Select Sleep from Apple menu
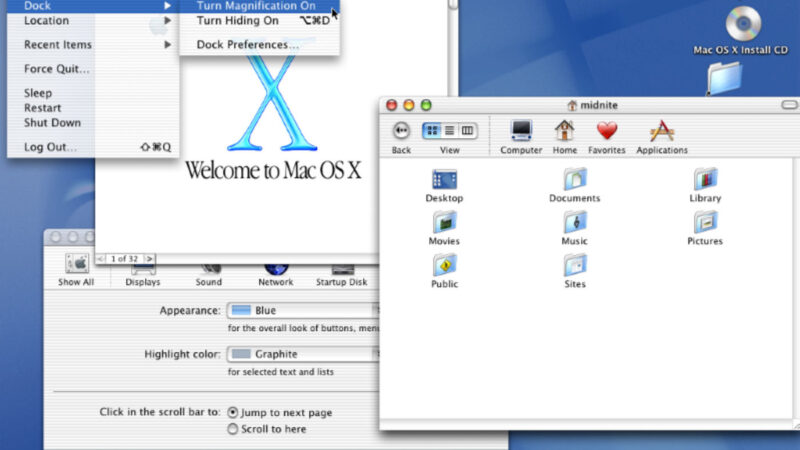800x450 pixels. click(x=93, y=93)
